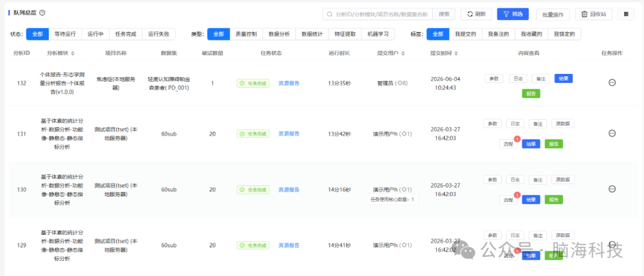Click the help icon beside 队列总览
644x276 pixels.
(x=42, y=13)
